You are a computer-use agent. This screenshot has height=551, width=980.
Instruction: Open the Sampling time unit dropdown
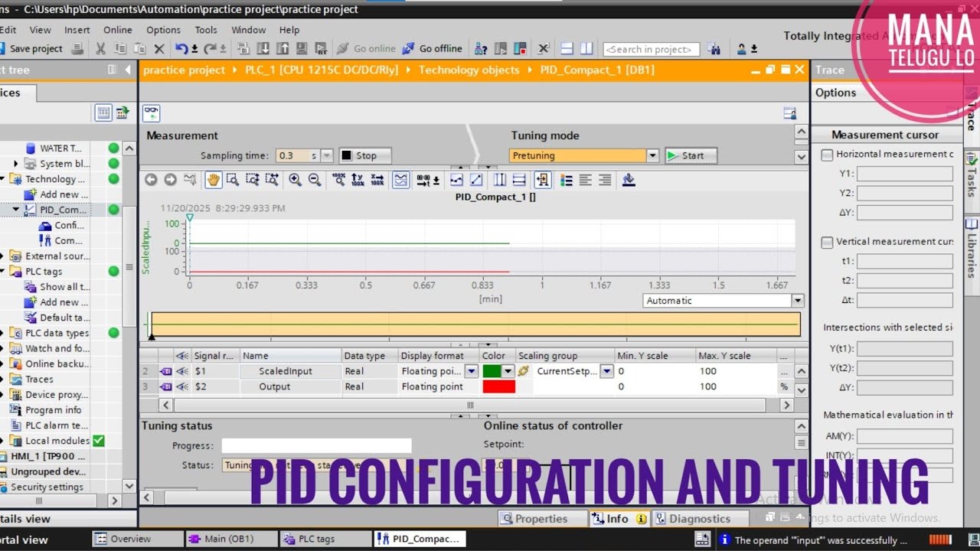click(327, 155)
